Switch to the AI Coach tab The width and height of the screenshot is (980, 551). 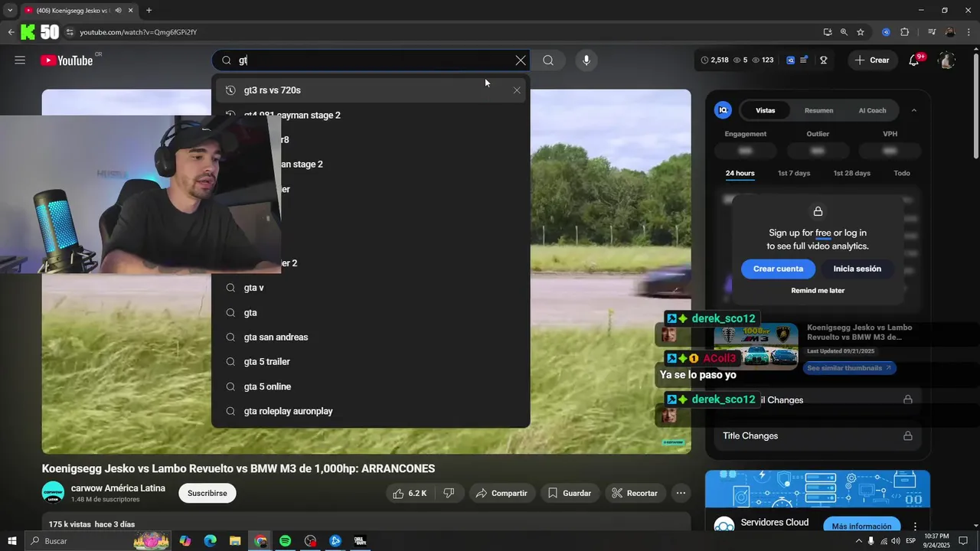point(872,110)
